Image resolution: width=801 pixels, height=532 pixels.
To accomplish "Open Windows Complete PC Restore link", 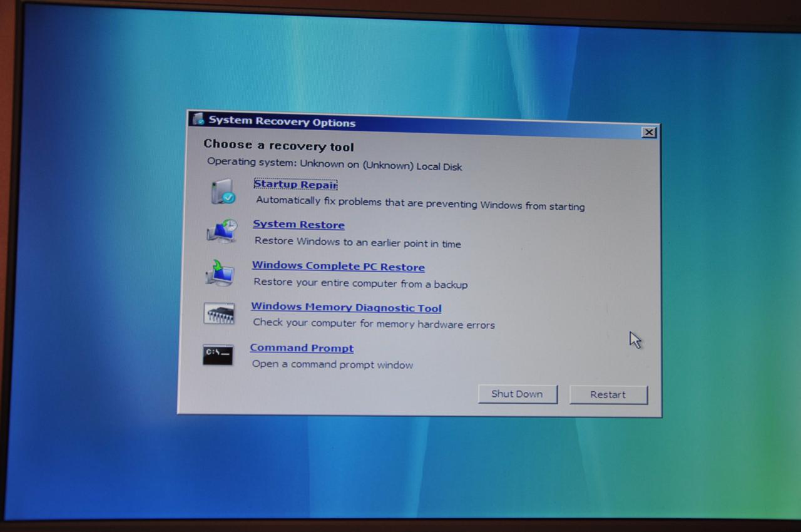I will (338, 267).
